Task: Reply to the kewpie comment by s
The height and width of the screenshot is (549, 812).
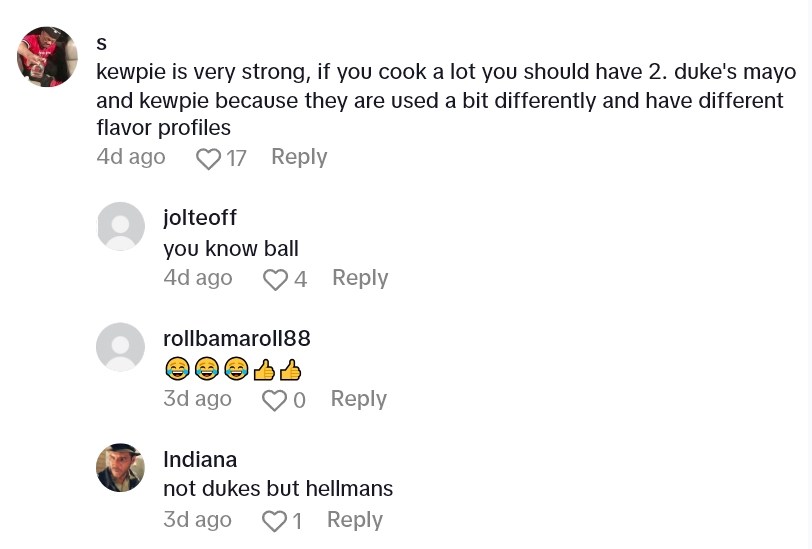Action: (x=299, y=157)
